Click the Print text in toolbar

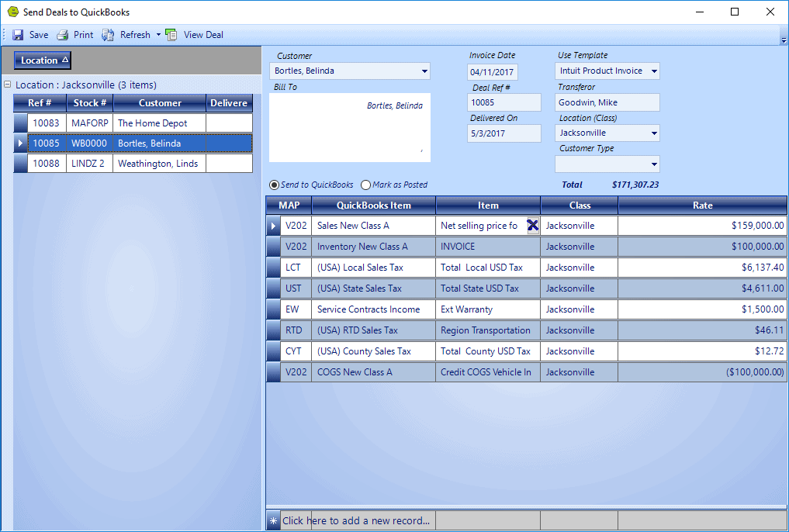click(x=84, y=35)
